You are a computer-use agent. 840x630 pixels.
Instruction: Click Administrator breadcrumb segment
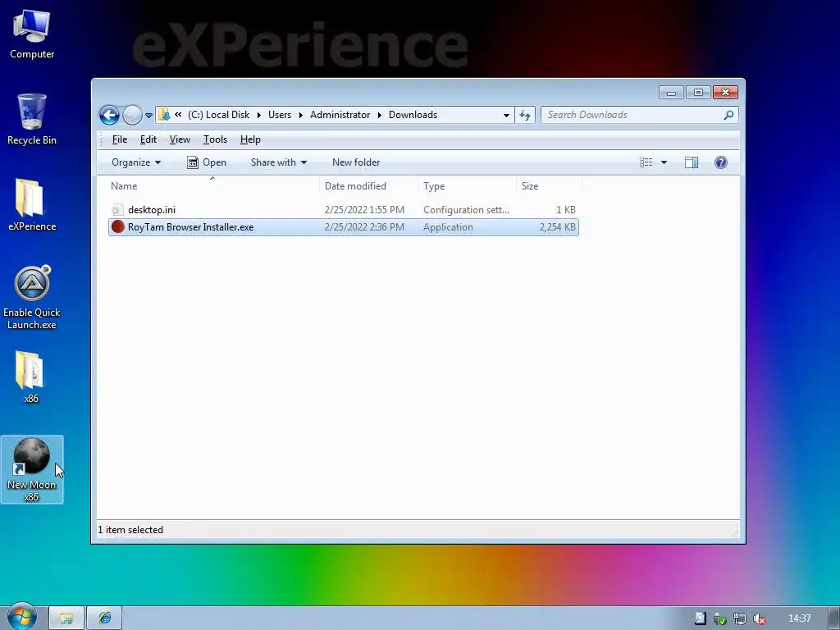(340, 115)
